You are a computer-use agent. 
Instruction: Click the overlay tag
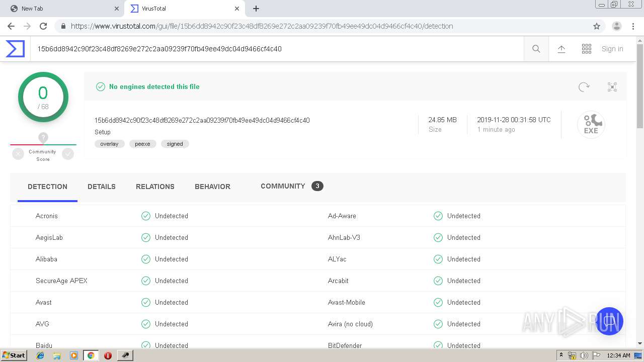click(x=109, y=144)
